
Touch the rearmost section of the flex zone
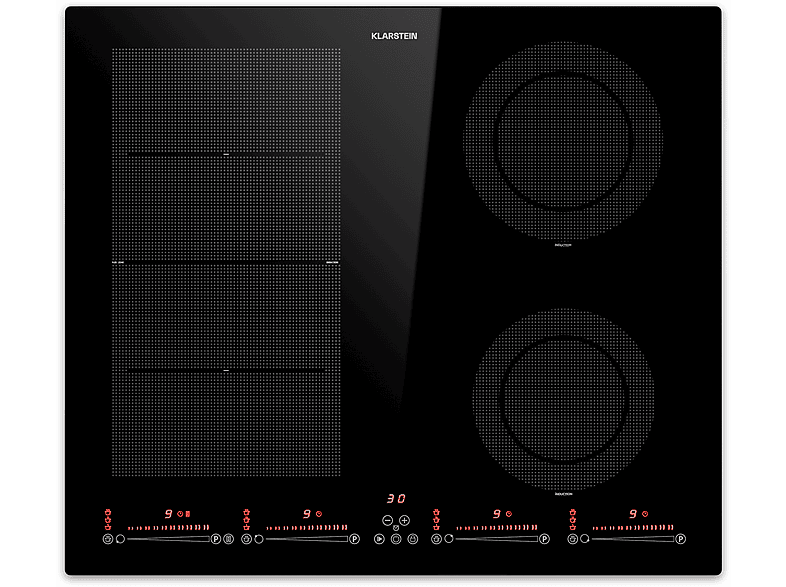[226, 101]
